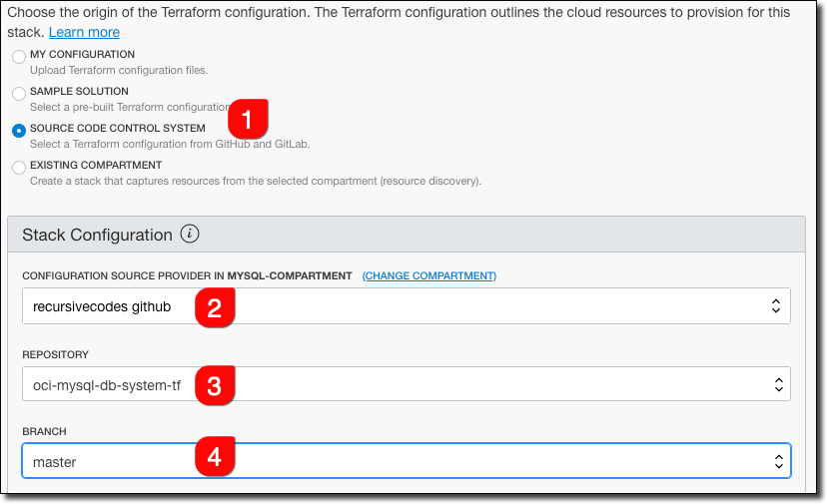Click the red number 3 callout badge
The image size is (827, 504).
tap(214, 384)
